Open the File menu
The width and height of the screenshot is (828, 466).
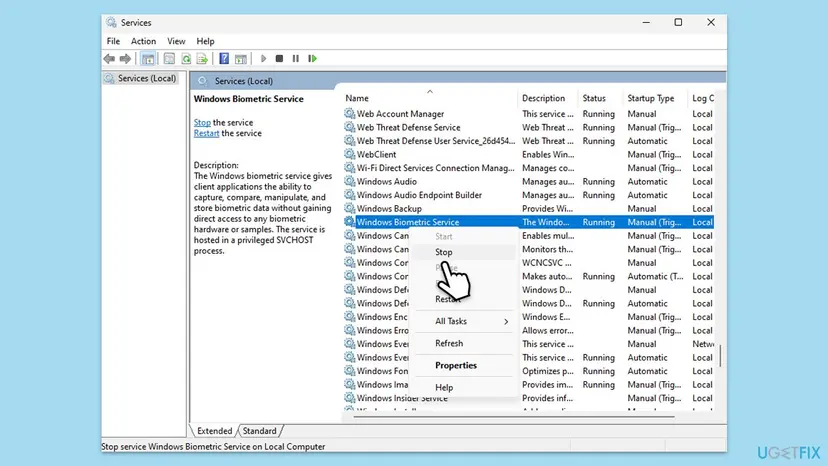coord(113,41)
